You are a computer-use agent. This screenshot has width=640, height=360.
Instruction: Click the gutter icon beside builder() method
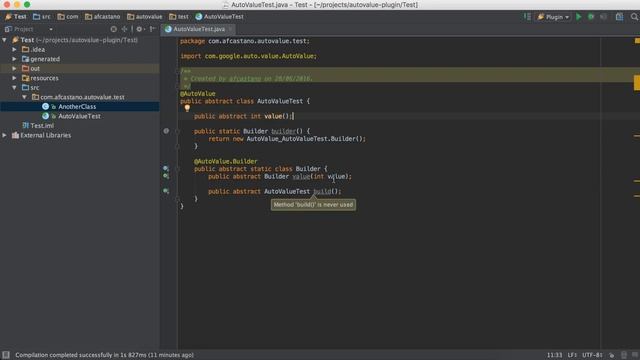pyautogui.click(x=166, y=131)
